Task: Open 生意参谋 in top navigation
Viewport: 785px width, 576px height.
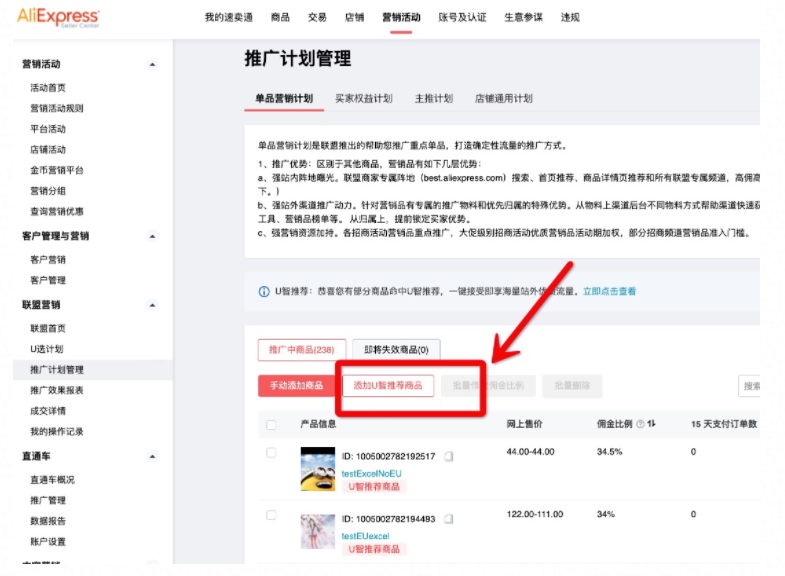Action: coord(524,18)
